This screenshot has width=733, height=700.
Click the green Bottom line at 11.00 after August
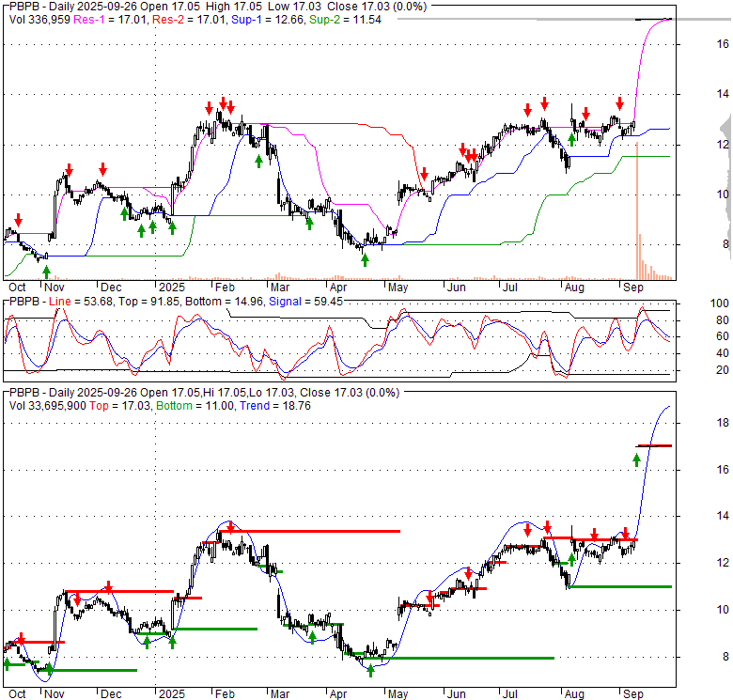click(620, 586)
